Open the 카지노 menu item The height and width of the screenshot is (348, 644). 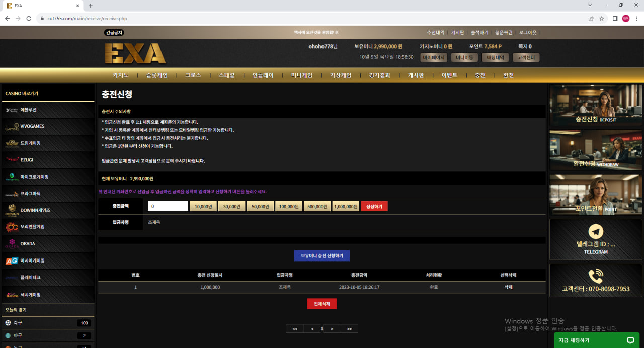121,75
